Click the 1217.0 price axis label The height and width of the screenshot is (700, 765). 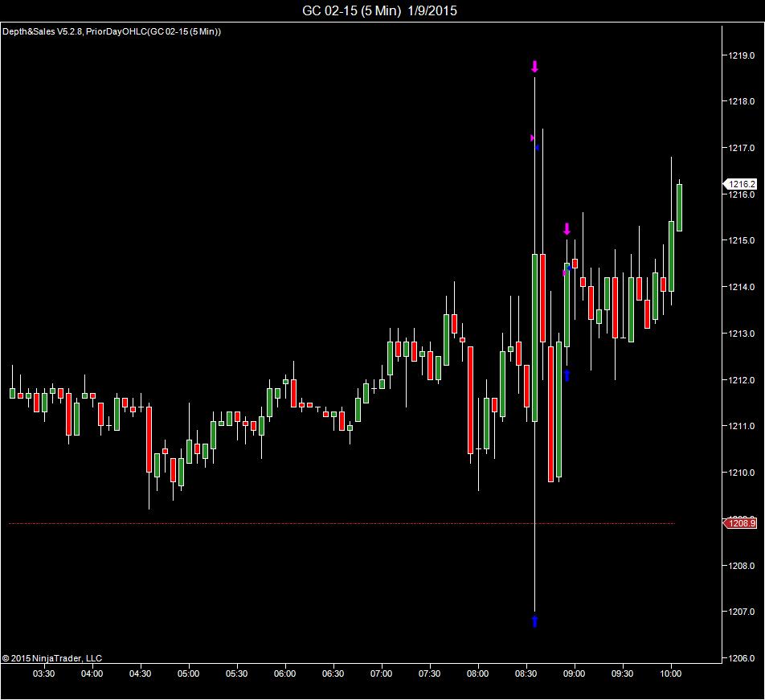742,148
